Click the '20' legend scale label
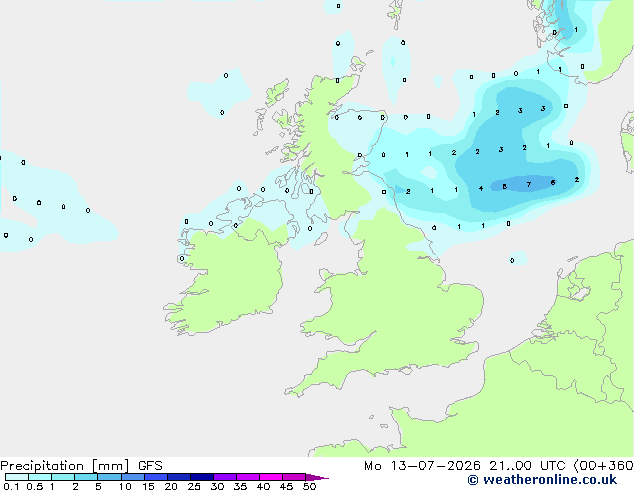 [171, 486]
